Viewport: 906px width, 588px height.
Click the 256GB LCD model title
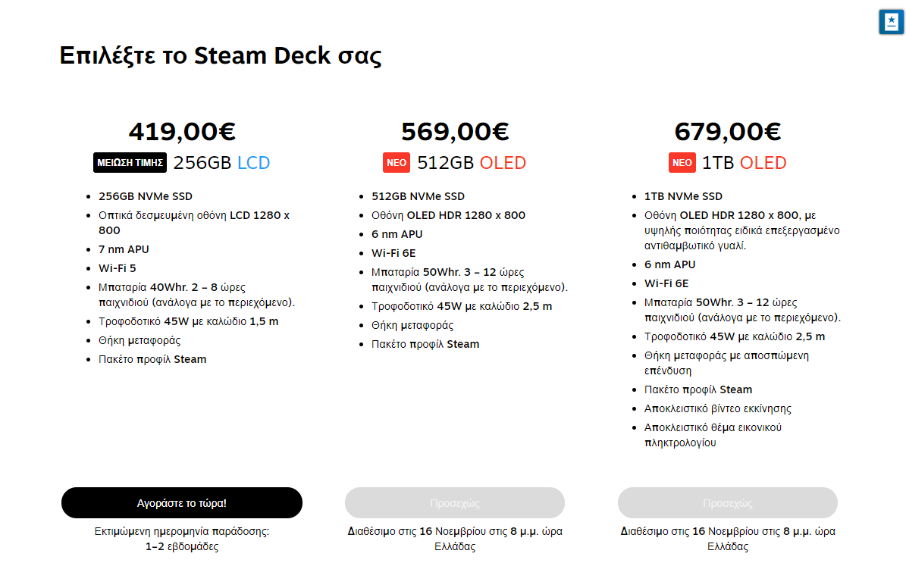(x=222, y=163)
